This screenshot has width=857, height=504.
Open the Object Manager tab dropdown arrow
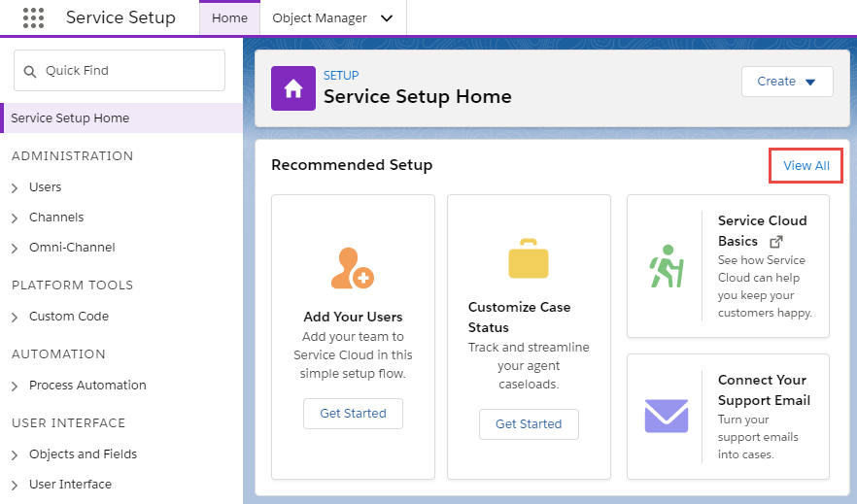(387, 18)
